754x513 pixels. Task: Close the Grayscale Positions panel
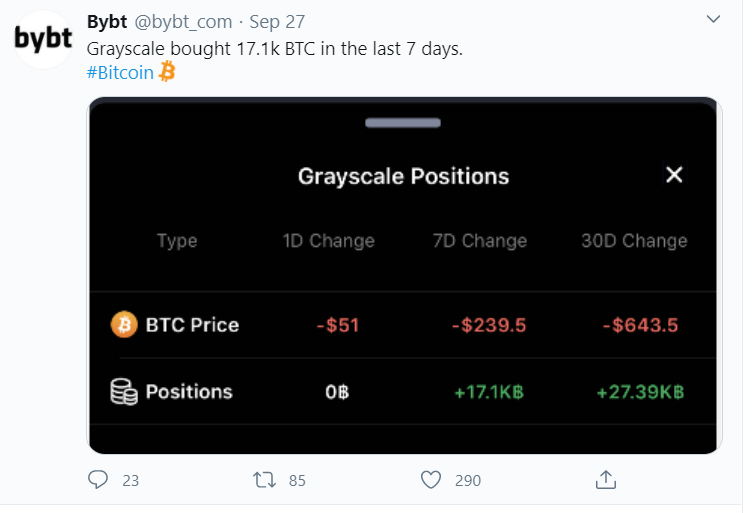[x=674, y=175]
